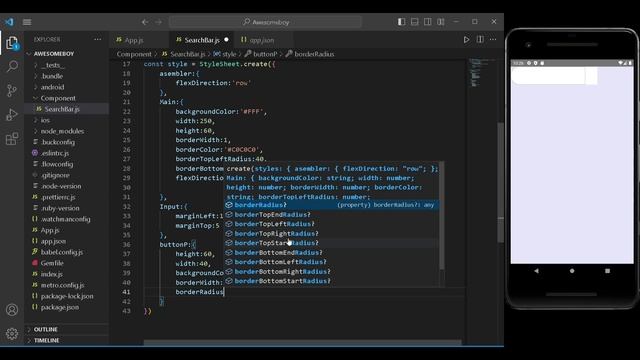Open the Run and Debug view
Screen dimensions: 640x360
coord(12,114)
